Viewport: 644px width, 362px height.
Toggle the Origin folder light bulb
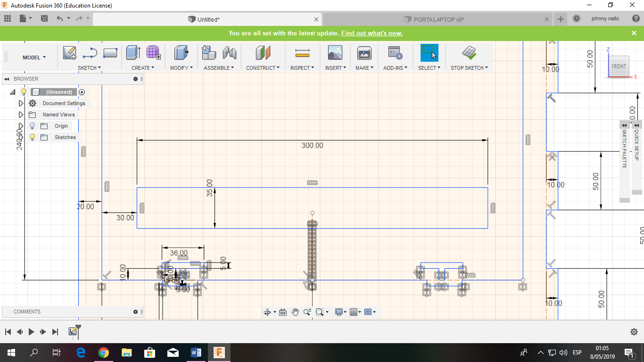tap(32, 126)
